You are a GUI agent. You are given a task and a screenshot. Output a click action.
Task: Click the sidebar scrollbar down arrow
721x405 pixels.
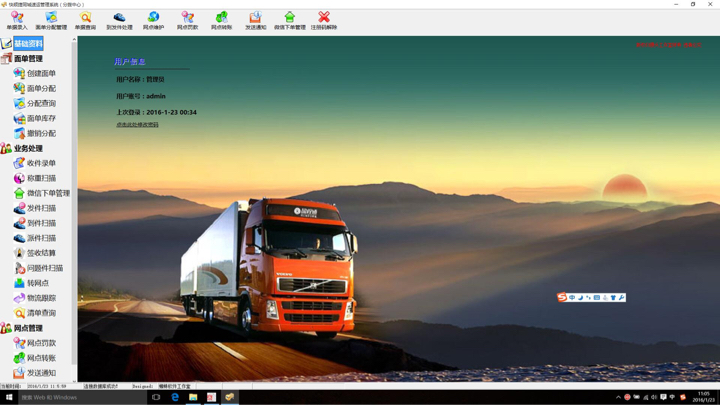click(74, 380)
